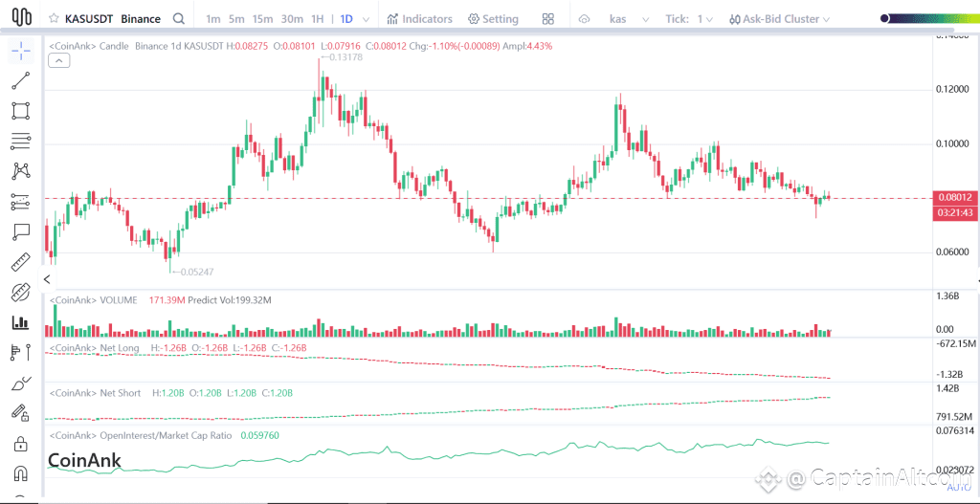
Task: Collapse the candle legend with caret button
Action: pyautogui.click(x=59, y=60)
